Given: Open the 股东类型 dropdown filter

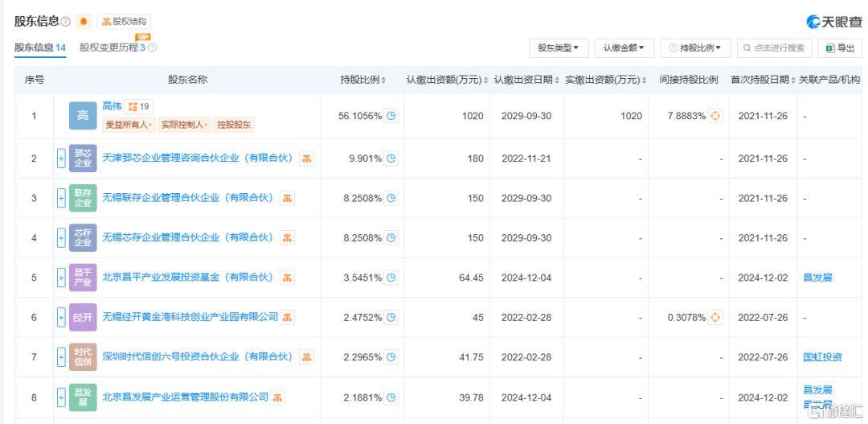Looking at the screenshot, I should (x=559, y=48).
